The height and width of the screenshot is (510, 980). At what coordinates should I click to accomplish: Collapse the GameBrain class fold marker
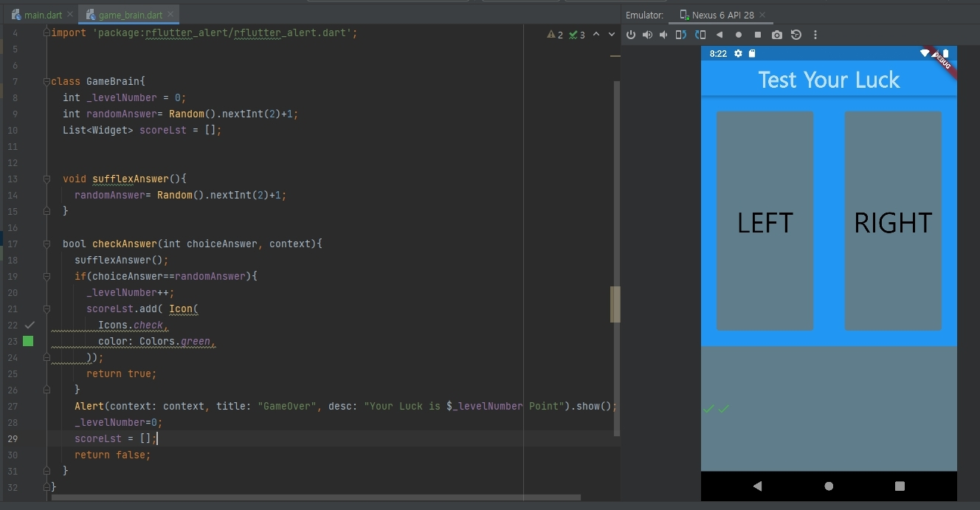[x=47, y=81]
